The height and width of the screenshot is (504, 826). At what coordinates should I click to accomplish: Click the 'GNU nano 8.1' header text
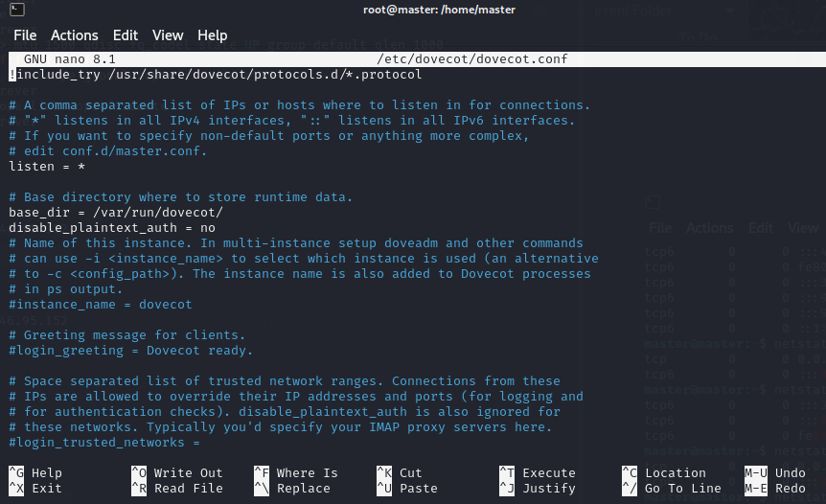click(70, 59)
